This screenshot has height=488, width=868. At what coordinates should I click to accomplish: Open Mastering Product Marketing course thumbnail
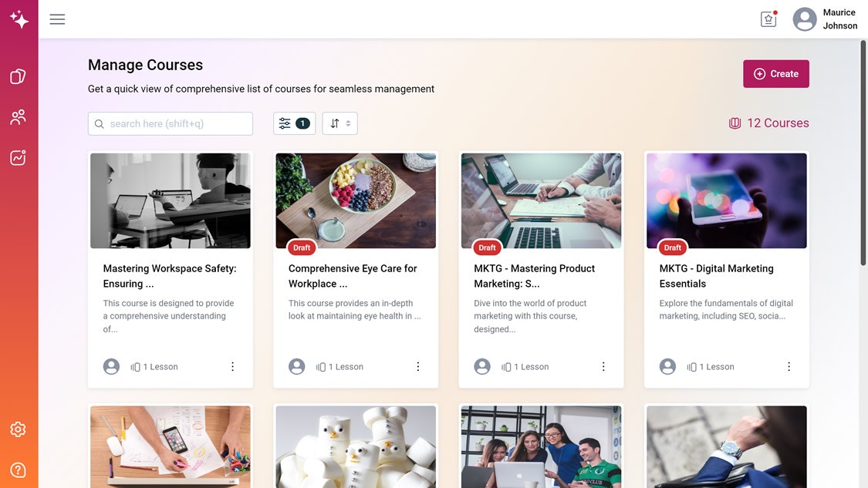pos(541,201)
